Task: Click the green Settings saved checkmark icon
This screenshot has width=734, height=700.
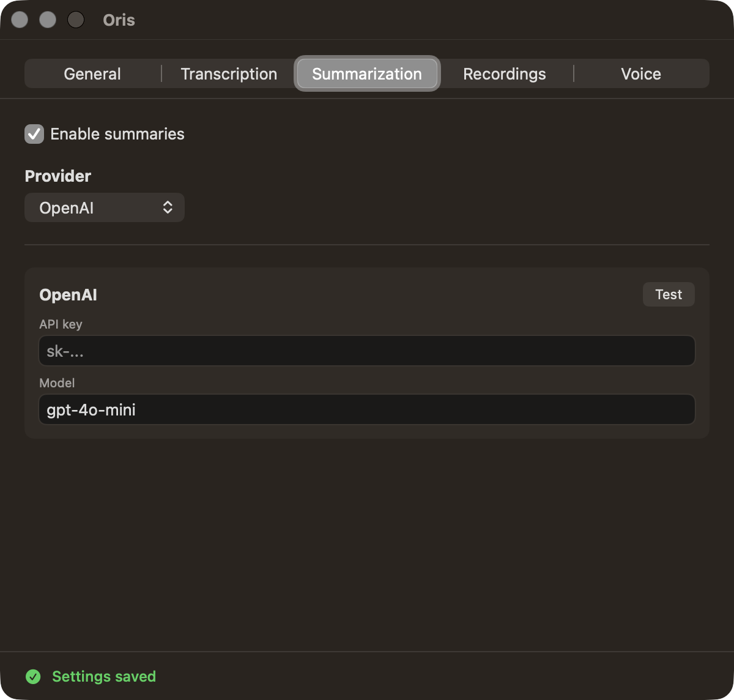Action: click(33, 677)
